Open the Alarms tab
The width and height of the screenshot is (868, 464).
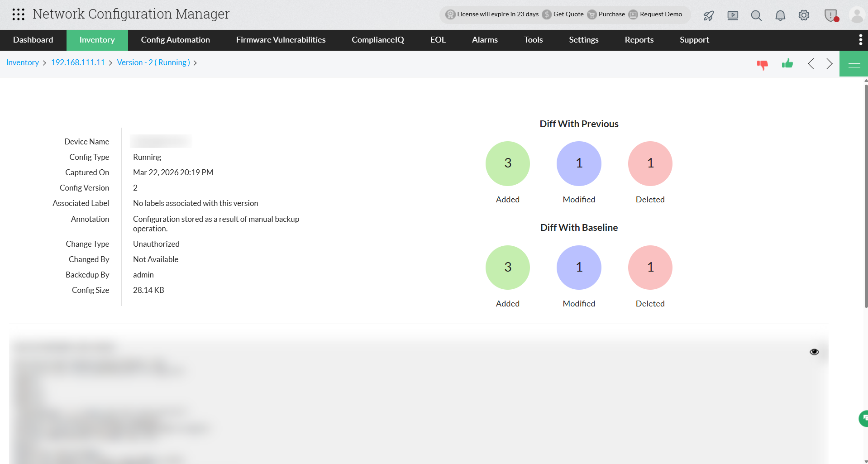pyautogui.click(x=485, y=40)
